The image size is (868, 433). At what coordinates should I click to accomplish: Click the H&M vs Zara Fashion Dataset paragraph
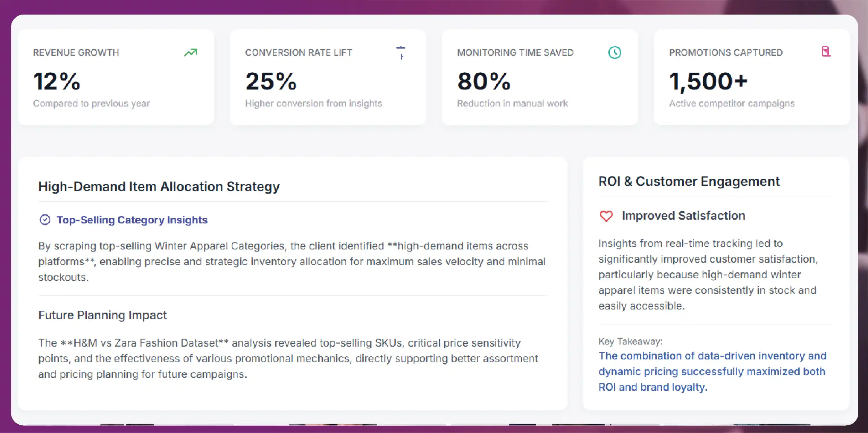[x=288, y=358]
